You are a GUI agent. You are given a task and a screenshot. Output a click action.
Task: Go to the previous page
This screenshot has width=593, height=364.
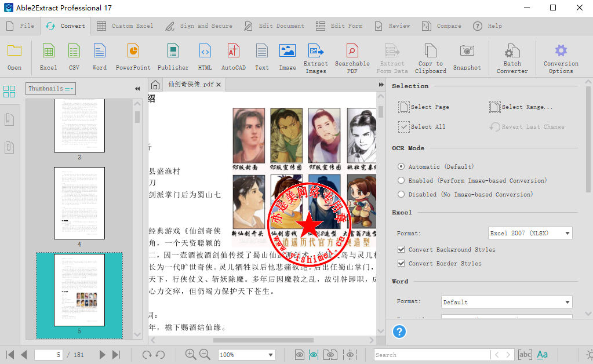pos(24,355)
